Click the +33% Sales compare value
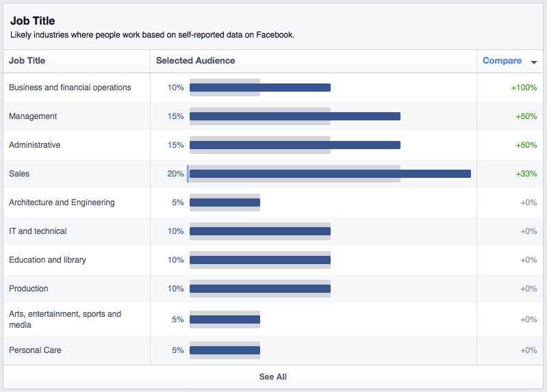The height and width of the screenshot is (392, 547). (x=526, y=174)
